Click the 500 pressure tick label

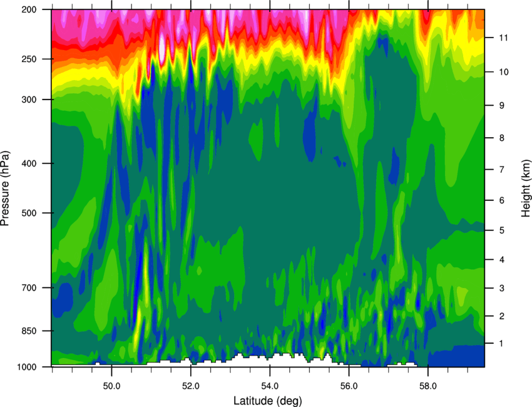pos(29,213)
